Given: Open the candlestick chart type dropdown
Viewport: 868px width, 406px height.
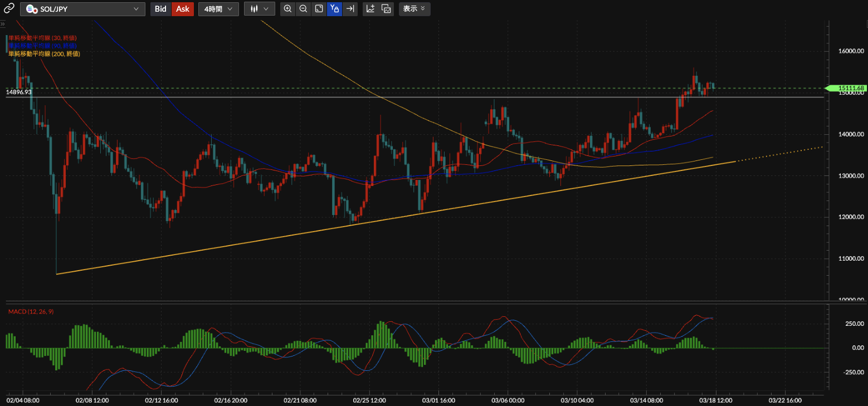Looking at the screenshot, I should coord(260,9).
